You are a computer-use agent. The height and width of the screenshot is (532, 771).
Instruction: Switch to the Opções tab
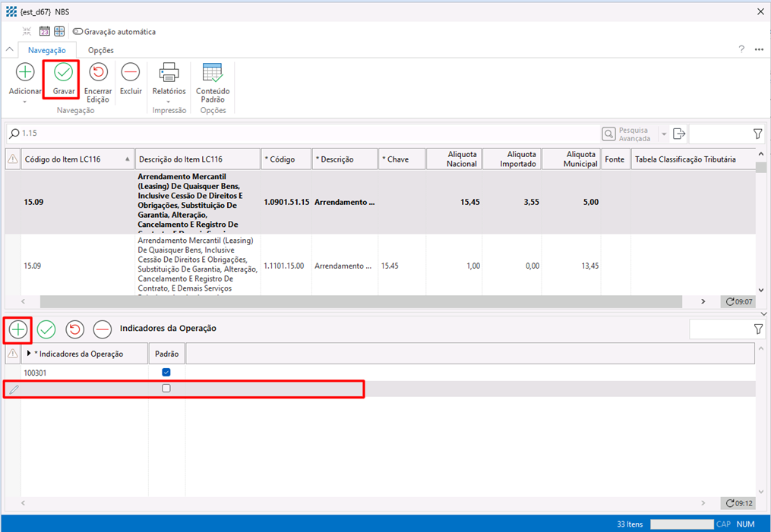[x=100, y=50]
